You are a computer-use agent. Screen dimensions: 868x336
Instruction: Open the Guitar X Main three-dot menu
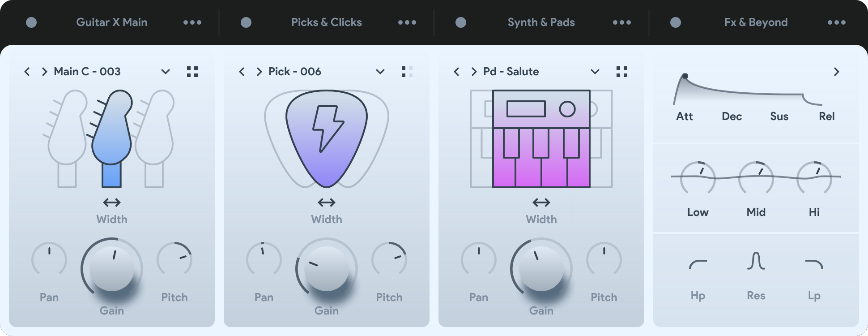[x=192, y=22]
